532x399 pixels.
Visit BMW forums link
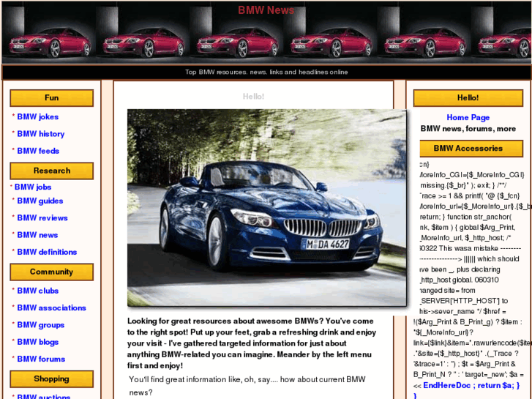pyautogui.click(x=41, y=359)
